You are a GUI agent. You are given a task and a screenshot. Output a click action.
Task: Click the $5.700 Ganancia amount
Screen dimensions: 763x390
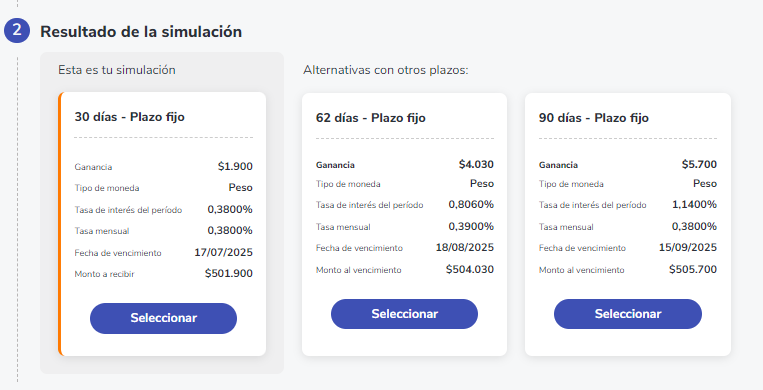tap(699, 165)
